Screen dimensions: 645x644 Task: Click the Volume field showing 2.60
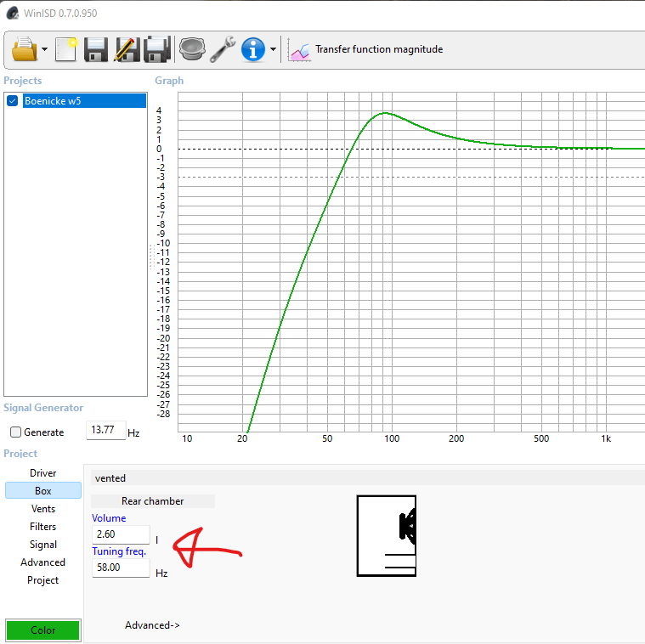click(x=121, y=534)
